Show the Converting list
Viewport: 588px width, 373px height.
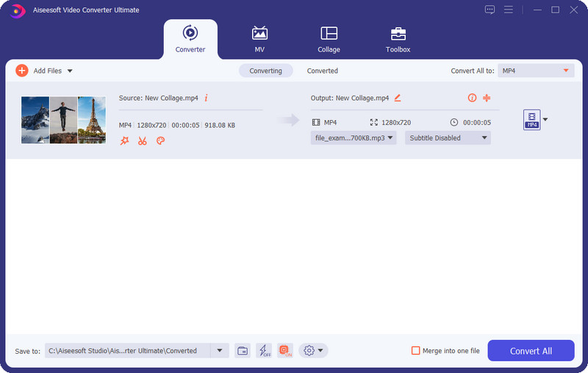[x=265, y=71]
